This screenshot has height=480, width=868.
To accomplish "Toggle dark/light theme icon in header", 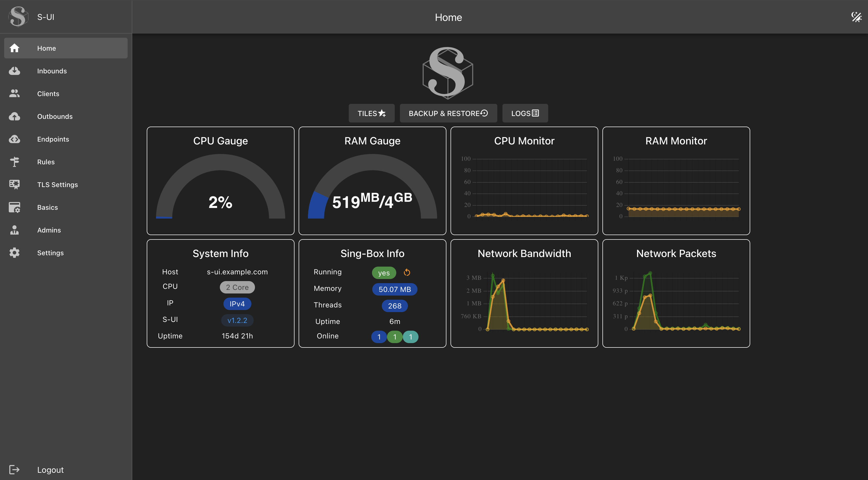I will (856, 17).
